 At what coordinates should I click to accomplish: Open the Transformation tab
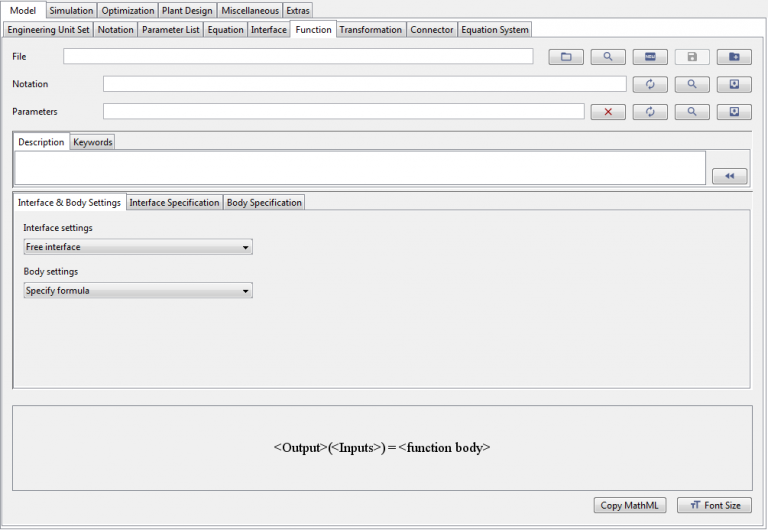(371, 29)
